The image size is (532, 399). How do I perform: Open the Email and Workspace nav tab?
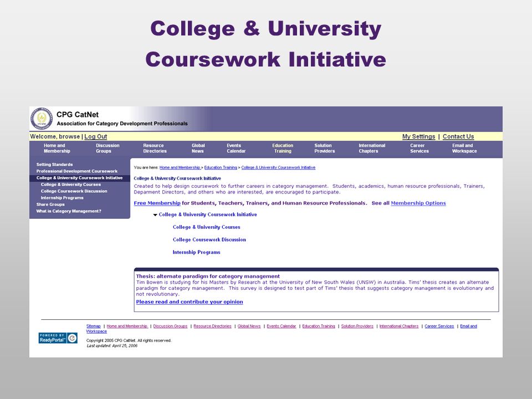pyautogui.click(x=464, y=149)
